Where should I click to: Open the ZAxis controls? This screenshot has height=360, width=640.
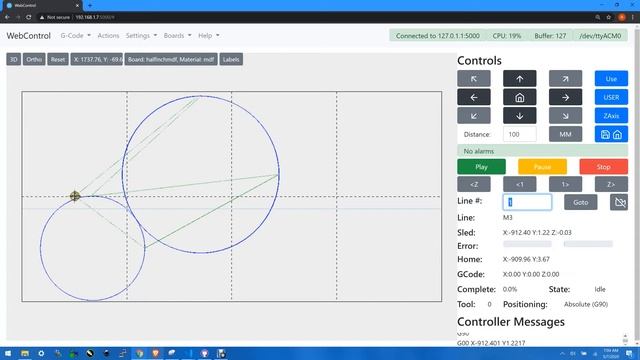point(611,116)
